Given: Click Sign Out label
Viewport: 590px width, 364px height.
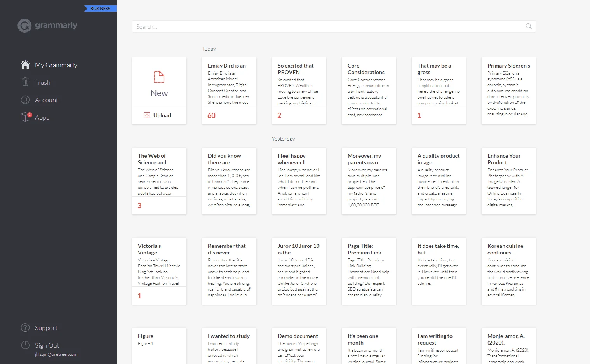Looking at the screenshot, I should coord(47,345).
